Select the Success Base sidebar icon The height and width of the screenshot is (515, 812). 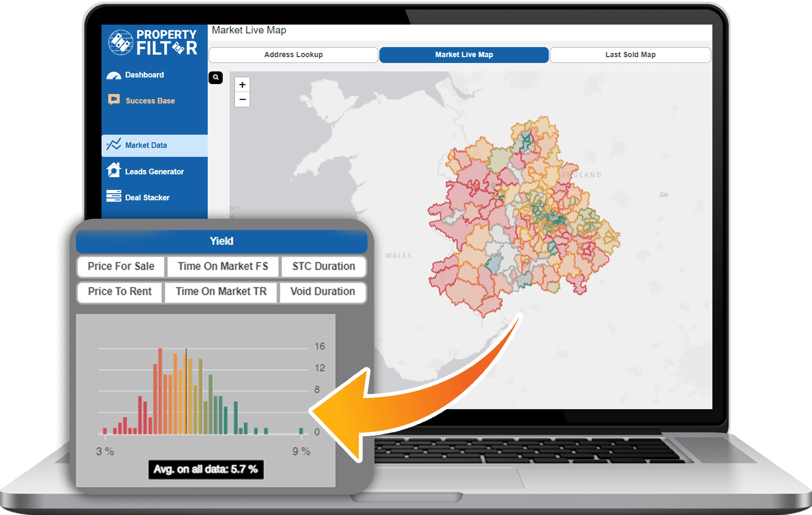pos(114,100)
